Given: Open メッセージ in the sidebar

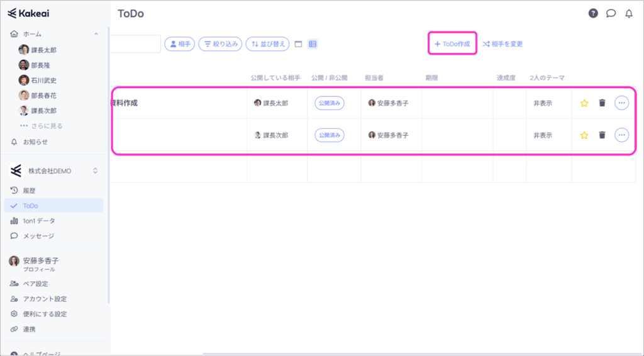Looking at the screenshot, I should pyautogui.click(x=38, y=236).
